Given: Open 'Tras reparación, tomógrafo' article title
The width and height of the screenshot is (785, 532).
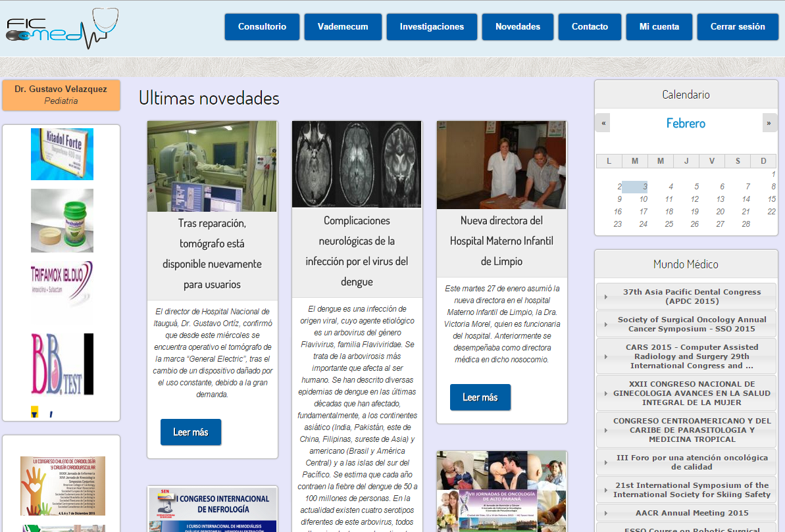Looking at the screenshot, I should (x=212, y=254).
